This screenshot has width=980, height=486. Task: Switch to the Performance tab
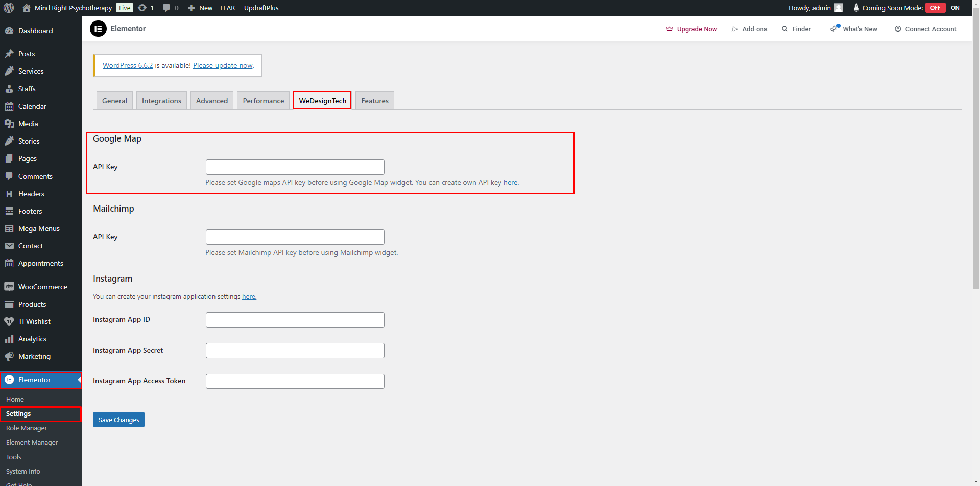click(x=264, y=101)
